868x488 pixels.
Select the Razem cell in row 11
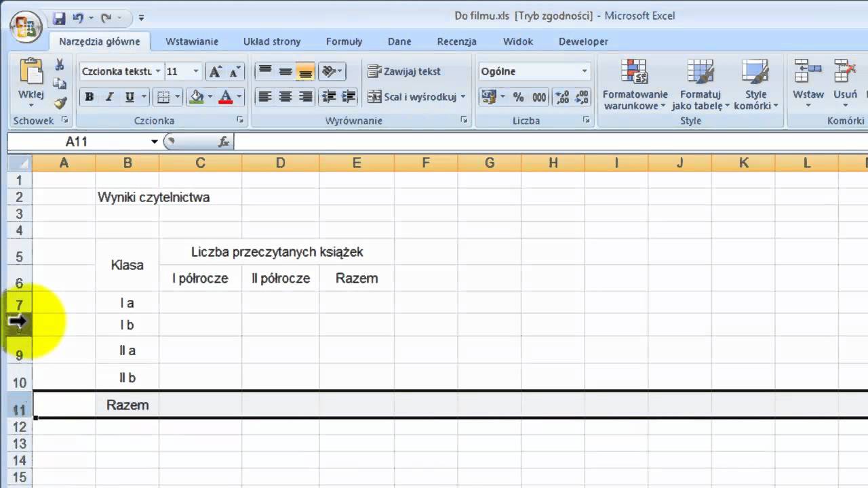click(x=127, y=405)
